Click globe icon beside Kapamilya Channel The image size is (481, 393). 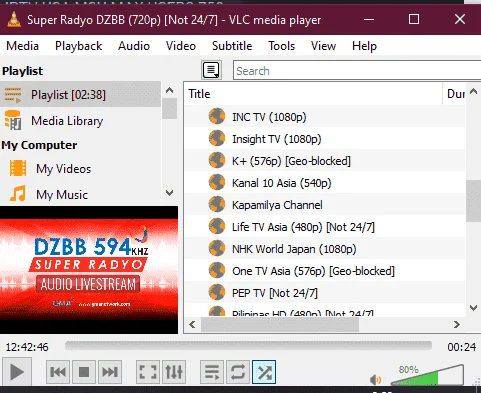[217, 204]
